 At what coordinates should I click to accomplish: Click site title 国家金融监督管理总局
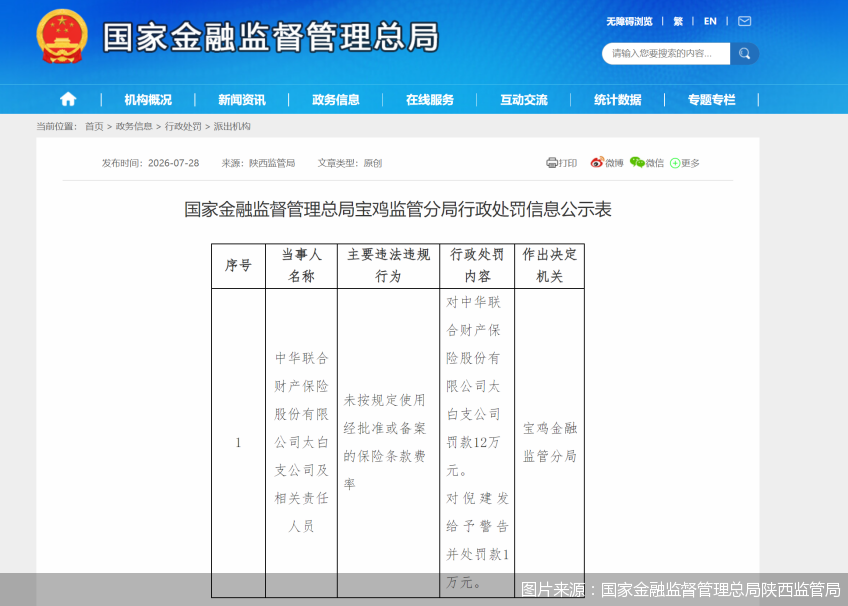[271, 38]
